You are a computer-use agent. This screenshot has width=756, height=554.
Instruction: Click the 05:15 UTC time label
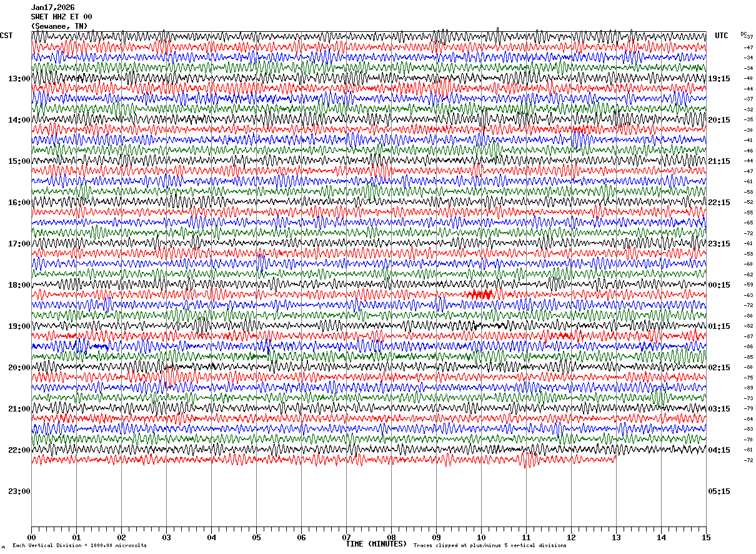tap(719, 491)
